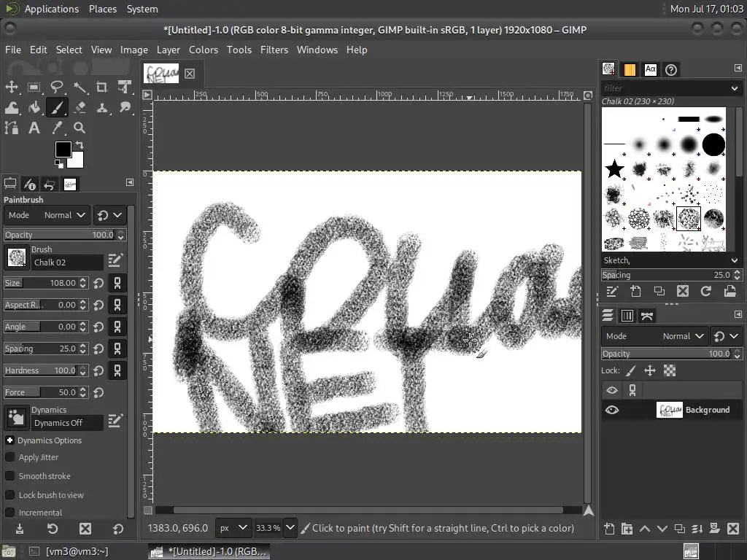Screen dimensions: 747x560
Task: Open the Places system menu
Action: tap(102, 9)
